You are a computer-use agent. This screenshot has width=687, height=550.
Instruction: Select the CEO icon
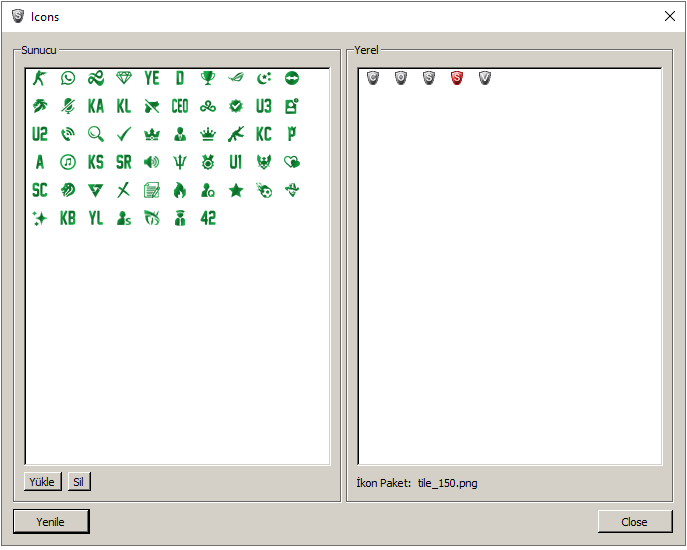pos(180,106)
